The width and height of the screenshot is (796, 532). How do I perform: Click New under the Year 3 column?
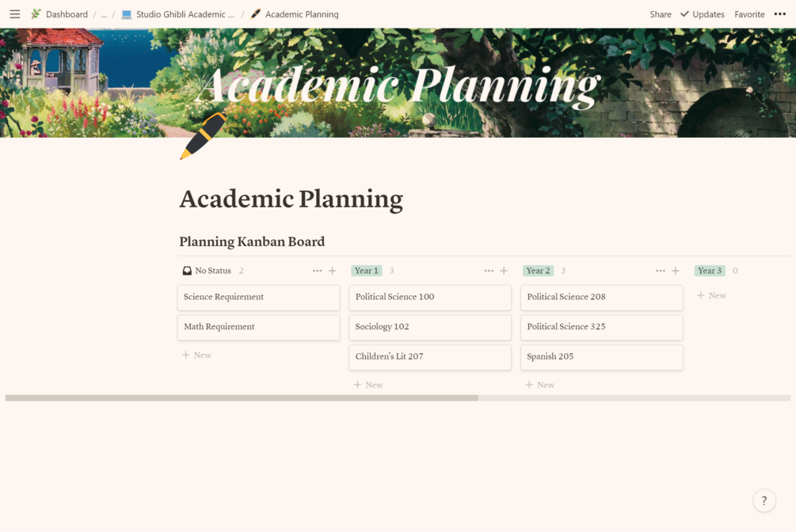[x=712, y=295]
